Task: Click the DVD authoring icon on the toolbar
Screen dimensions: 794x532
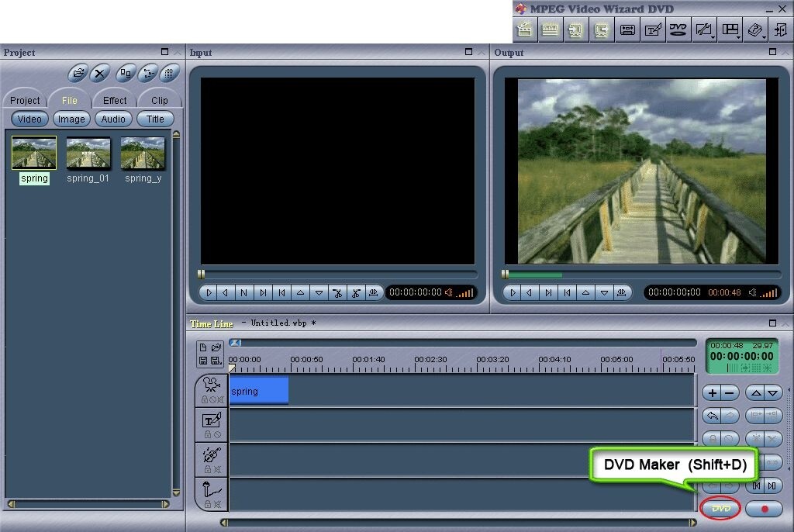Action: tap(677, 29)
